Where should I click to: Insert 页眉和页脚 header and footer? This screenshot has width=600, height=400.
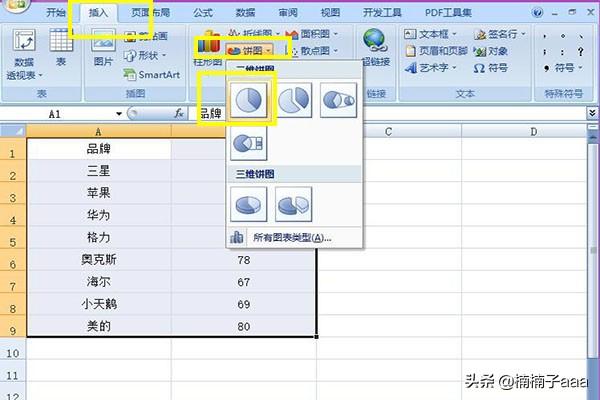point(436,51)
